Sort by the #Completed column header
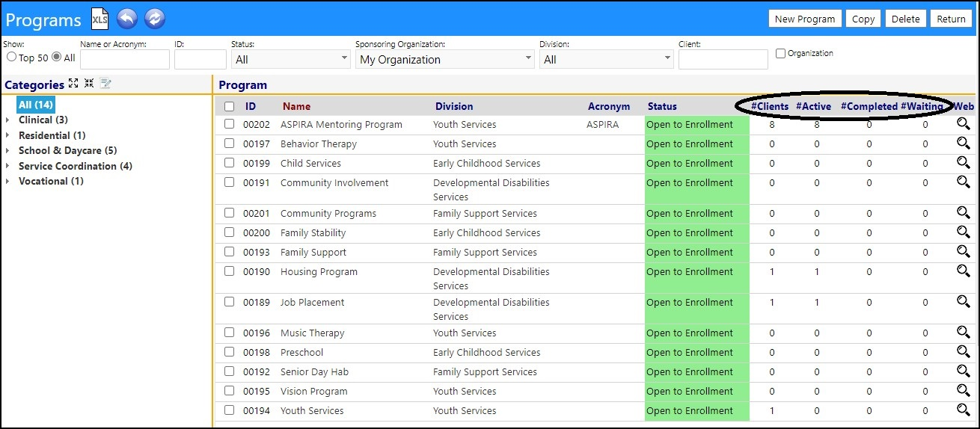 869,106
